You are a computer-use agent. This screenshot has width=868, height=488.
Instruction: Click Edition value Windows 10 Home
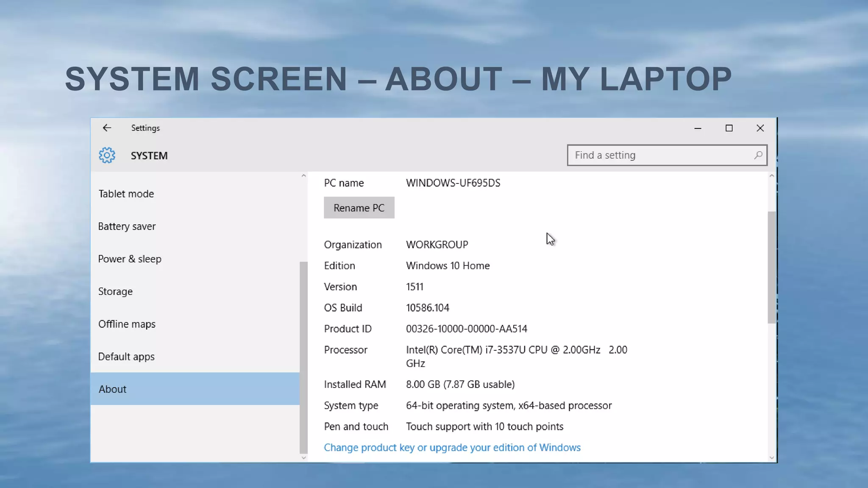[448, 266]
